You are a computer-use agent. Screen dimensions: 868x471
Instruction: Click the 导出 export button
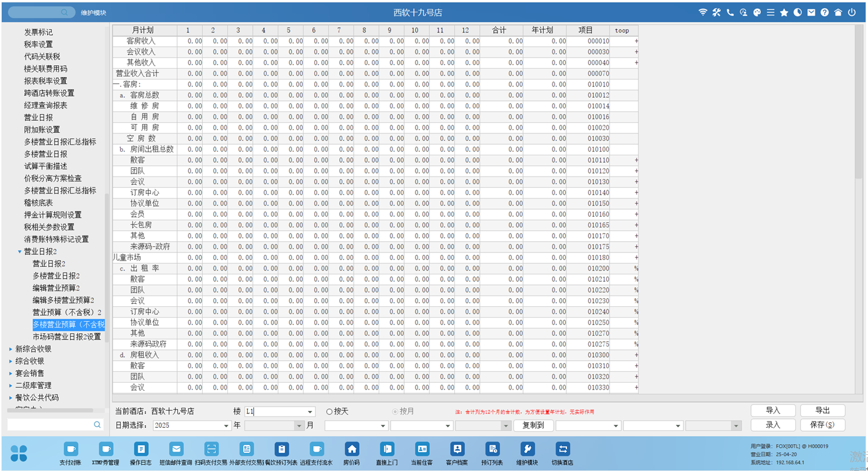point(822,411)
